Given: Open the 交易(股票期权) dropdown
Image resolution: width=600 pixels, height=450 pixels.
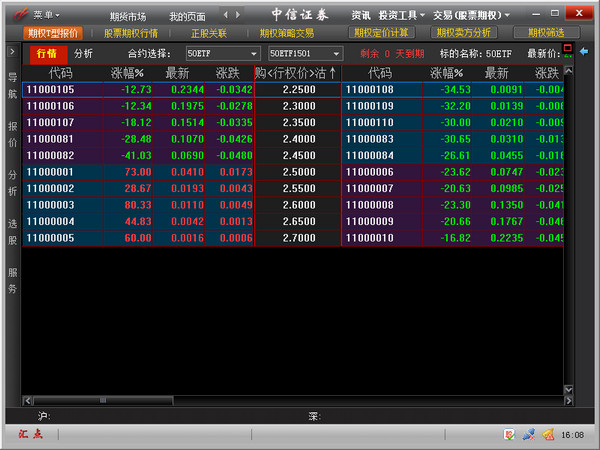Looking at the screenshot, I should 470,16.
